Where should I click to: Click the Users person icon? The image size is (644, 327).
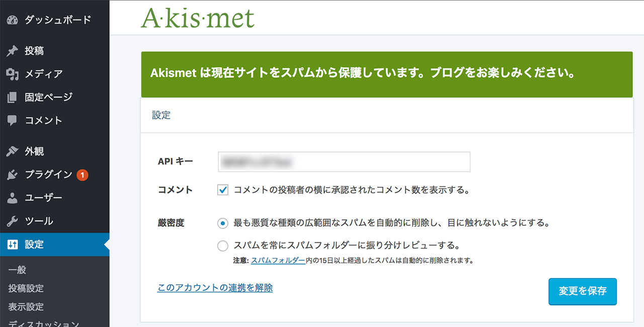pos(13,198)
